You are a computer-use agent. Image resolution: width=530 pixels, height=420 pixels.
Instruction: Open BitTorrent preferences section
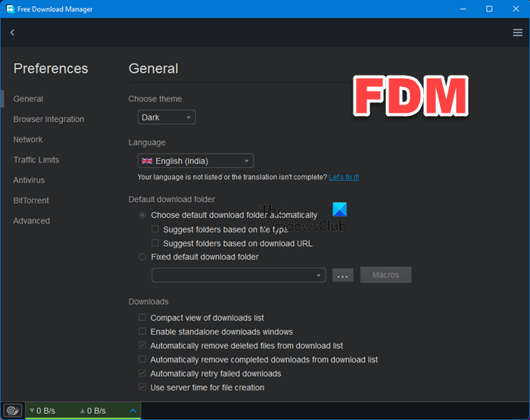31,201
